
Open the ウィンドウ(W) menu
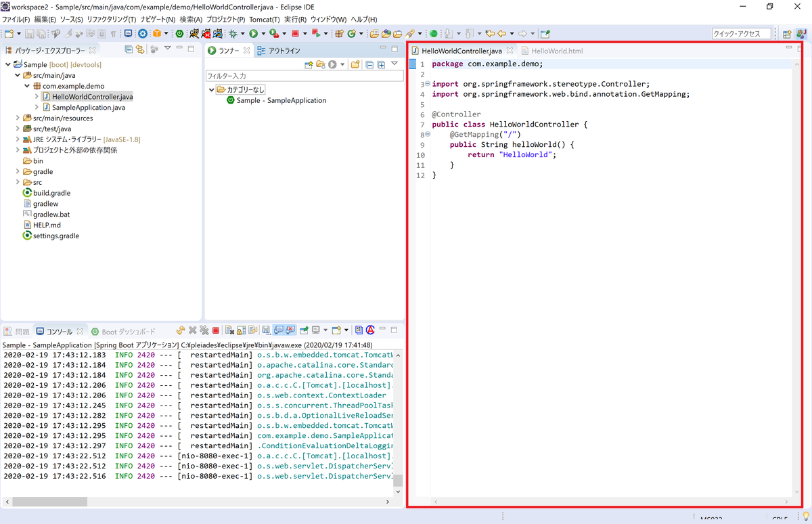pyautogui.click(x=328, y=19)
